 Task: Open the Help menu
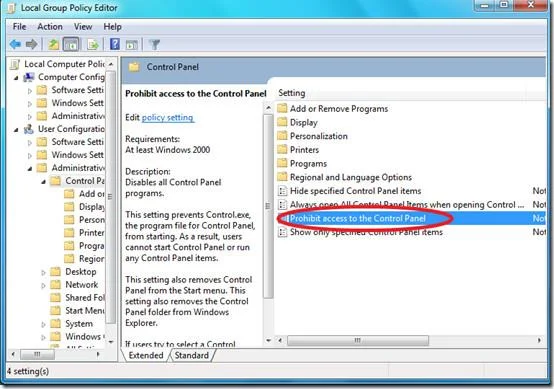(x=112, y=26)
